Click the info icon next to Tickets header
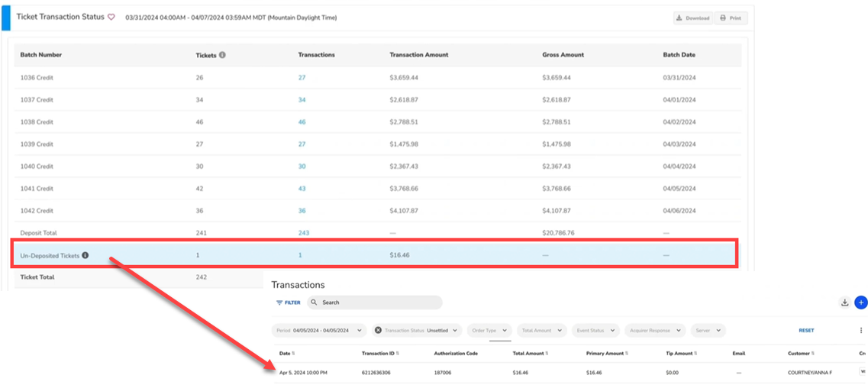The width and height of the screenshot is (868, 385). click(x=222, y=55)
